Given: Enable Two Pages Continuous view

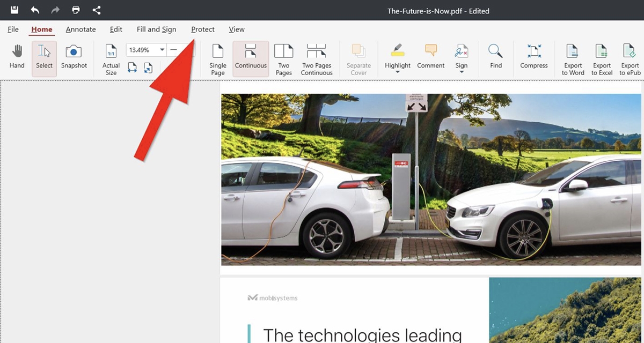Looking at the screenshot, I should tap(317, 59).
